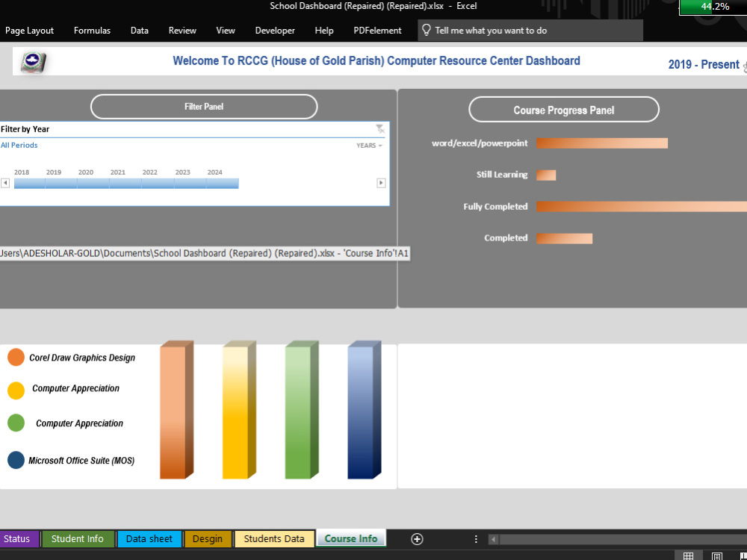Click the 44.2% green indicator
The height and width of the screenshot is (560, 747).
pos(713,7)
